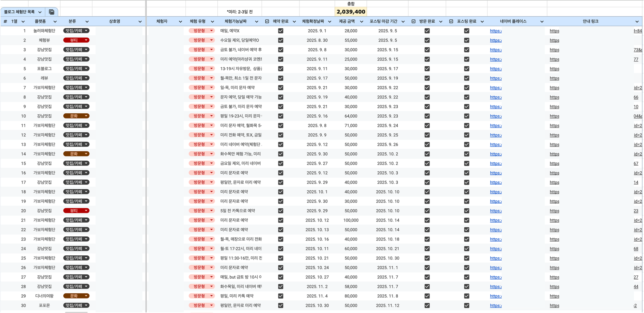Click the table view calculator icon
Image resolution: width=644 pixels, height=313 pixels.
click(52, 12)
